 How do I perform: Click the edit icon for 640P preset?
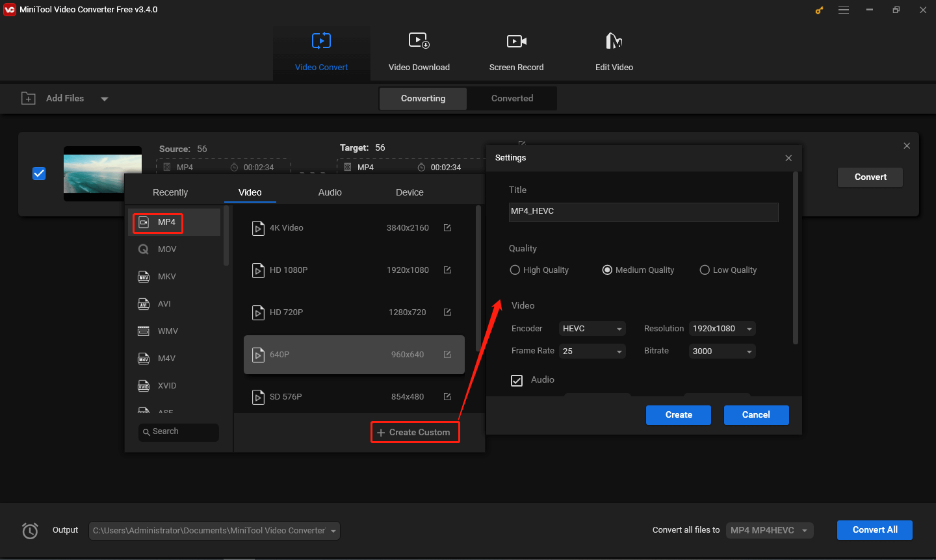[x=447, y=354]
